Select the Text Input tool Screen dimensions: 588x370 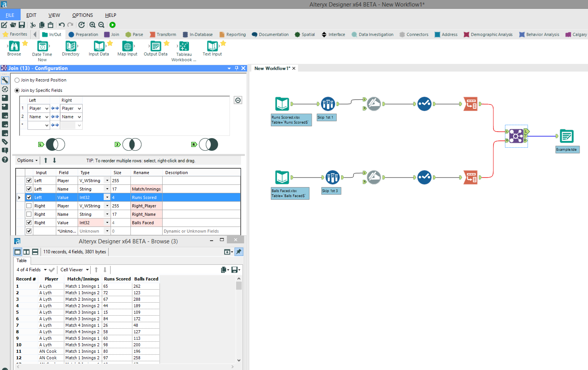click(x=212, y=49)
